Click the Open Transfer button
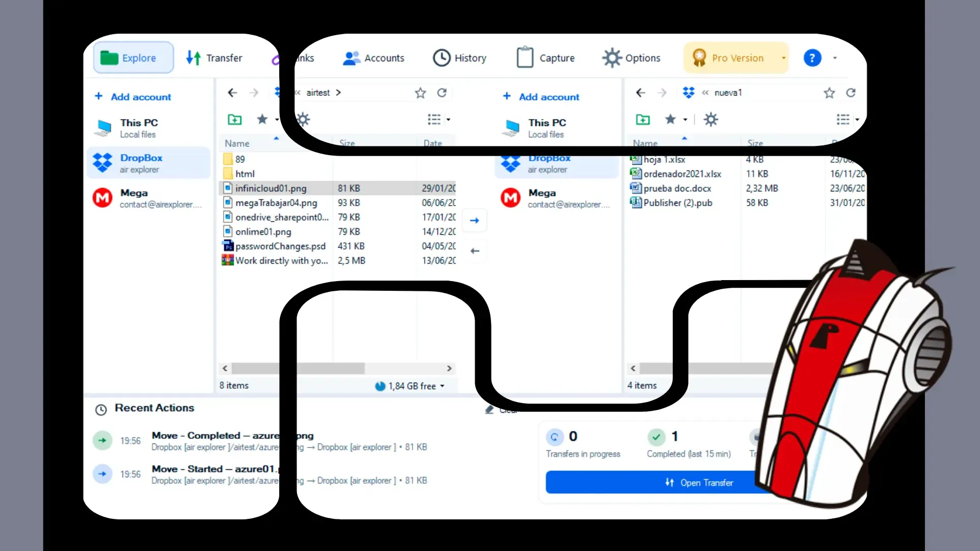 click(x=699, y=483)
